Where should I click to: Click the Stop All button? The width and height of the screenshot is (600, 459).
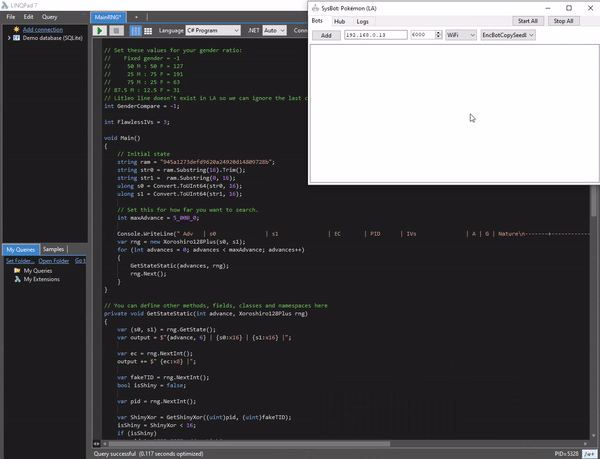[563, 21]
